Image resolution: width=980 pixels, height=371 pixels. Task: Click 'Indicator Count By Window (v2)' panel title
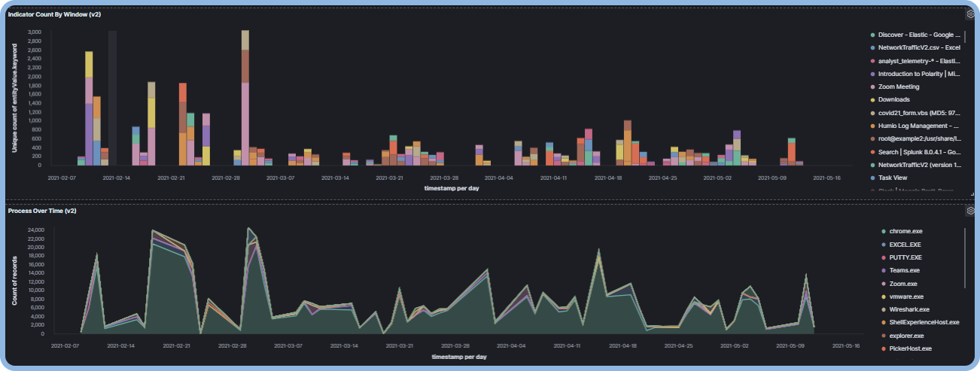tap(55, 14)
